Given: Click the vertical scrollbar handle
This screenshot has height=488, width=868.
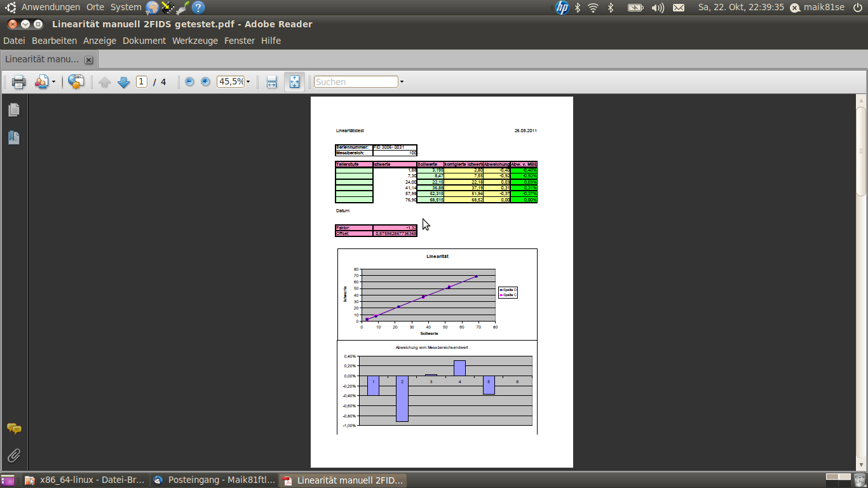Looking at the screenshot, I should [861, 151].
